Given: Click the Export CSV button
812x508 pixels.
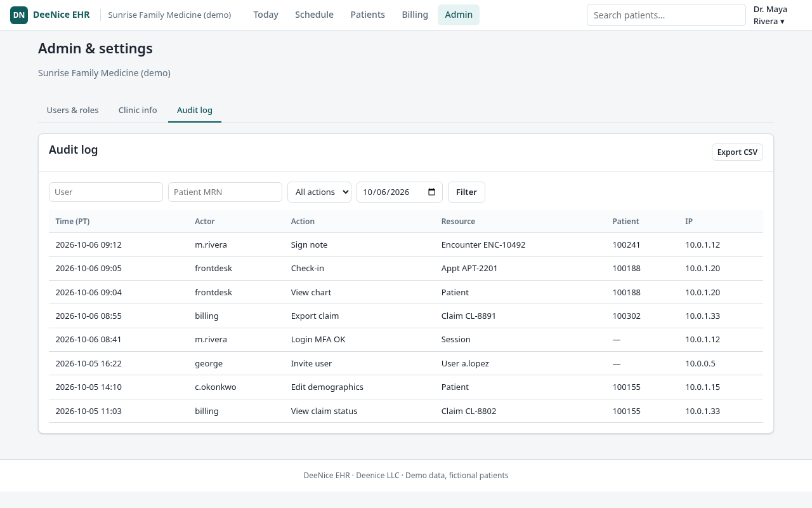Looking at the screenshot, I should click(x=737, y=152).
